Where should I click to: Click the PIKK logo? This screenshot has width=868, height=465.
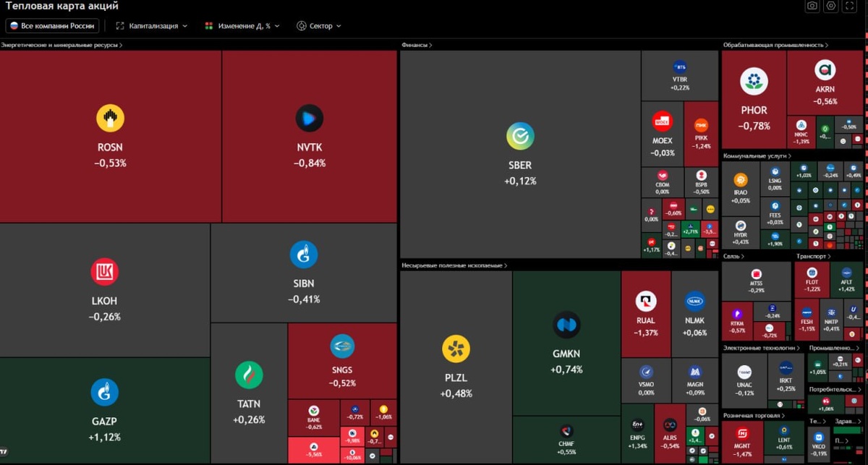pos(701,126)
